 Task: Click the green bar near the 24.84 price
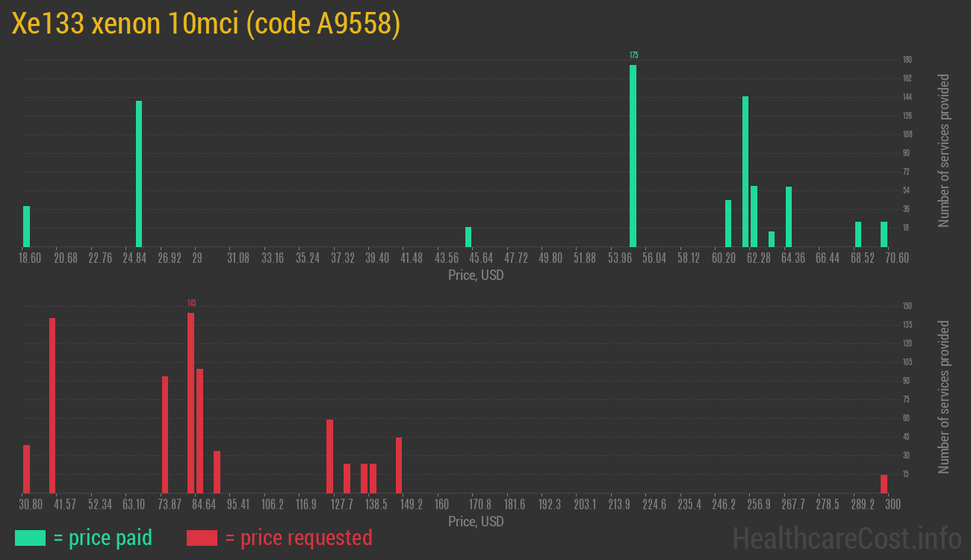point(139,173)
